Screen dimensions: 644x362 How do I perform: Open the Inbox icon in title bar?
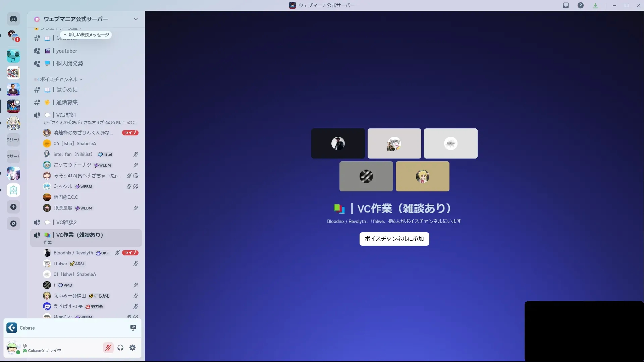566,5
